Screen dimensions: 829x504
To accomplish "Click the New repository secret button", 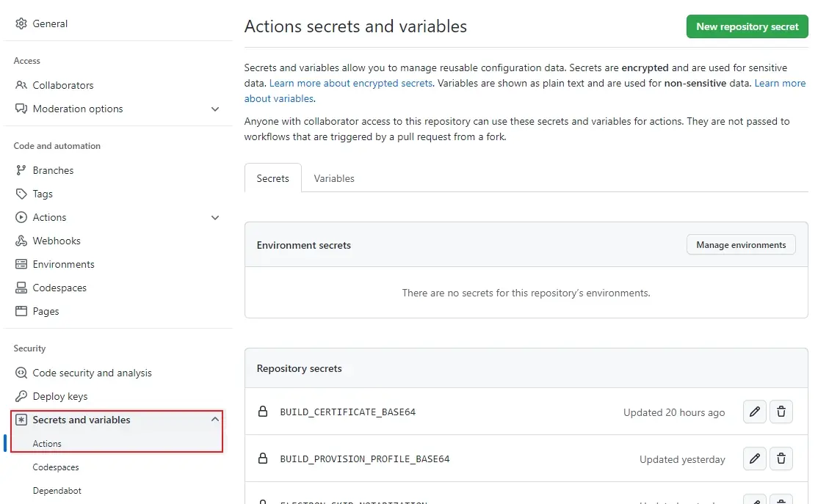I will [747, 26].
